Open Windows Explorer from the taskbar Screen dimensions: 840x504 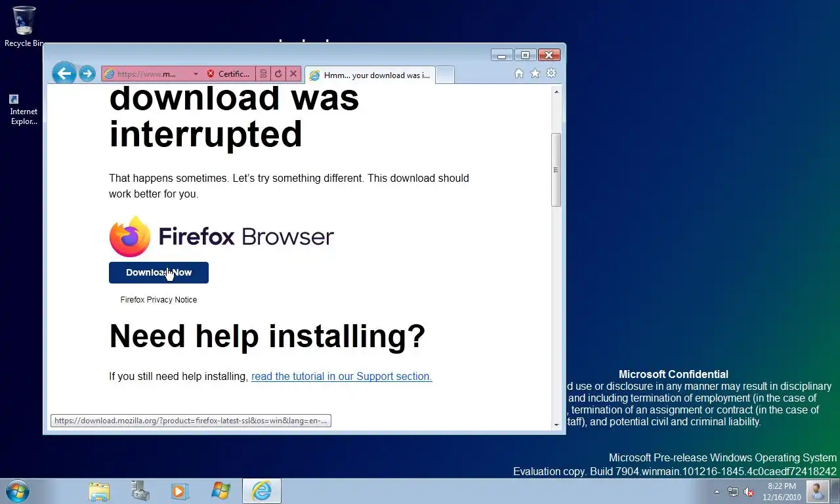point(99,491)
